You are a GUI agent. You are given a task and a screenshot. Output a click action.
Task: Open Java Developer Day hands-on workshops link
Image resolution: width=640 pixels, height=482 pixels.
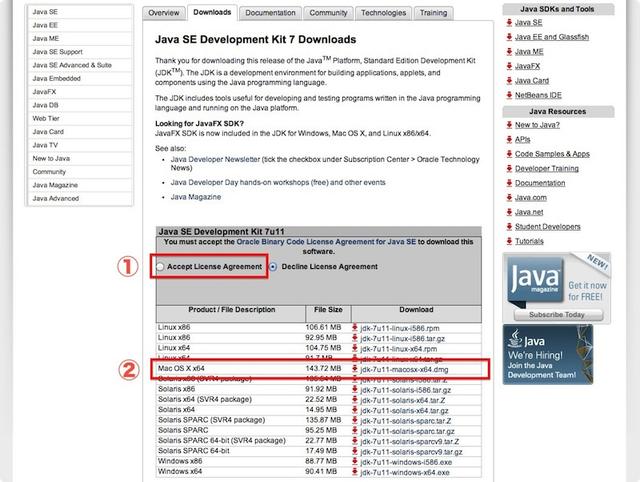pos(278,182)
